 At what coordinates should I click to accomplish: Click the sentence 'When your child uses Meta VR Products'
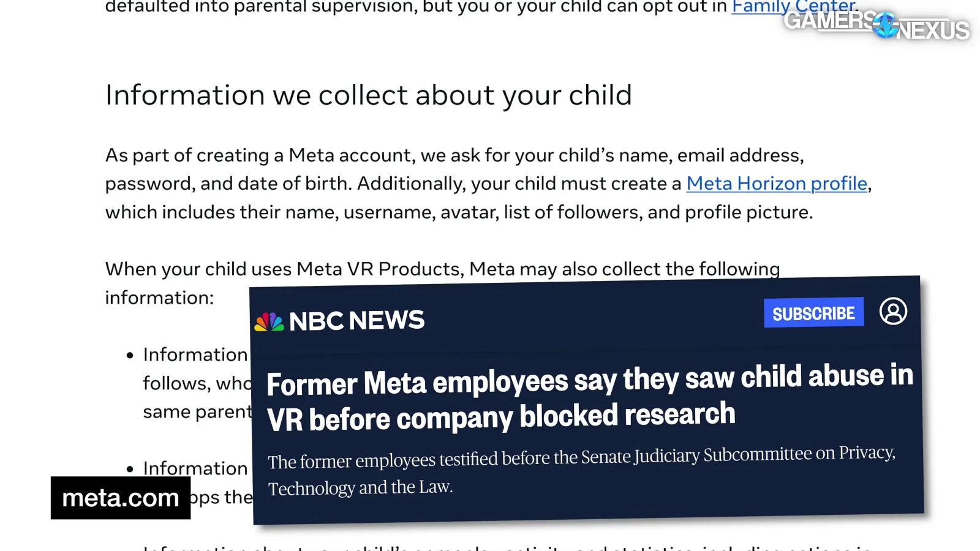442,269
